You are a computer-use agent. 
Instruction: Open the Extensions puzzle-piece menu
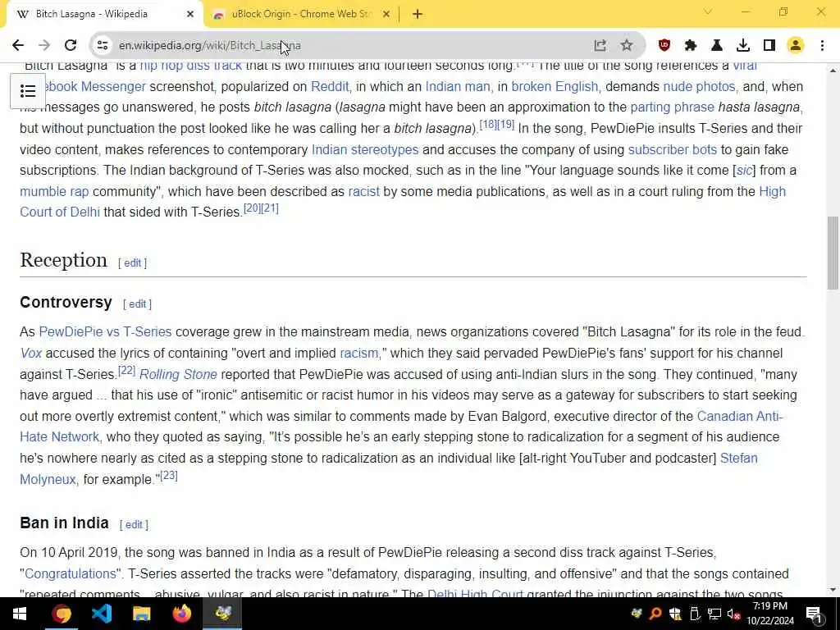point(691,46)
